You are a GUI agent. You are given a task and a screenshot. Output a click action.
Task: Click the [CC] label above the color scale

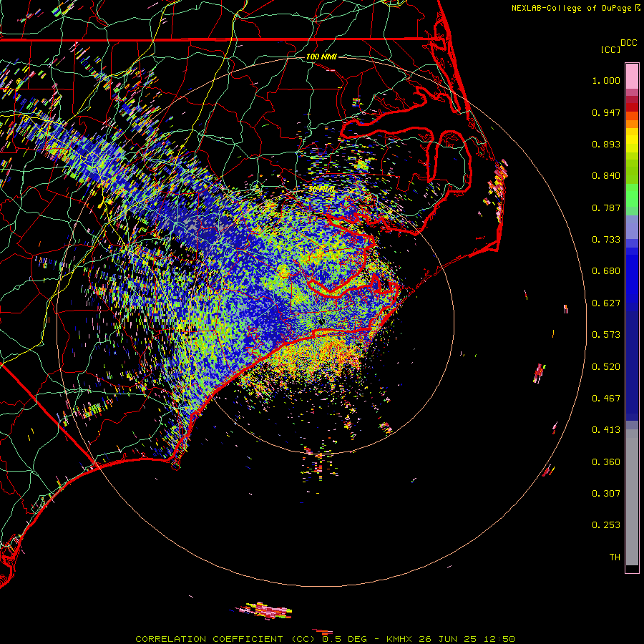point(610,49)
